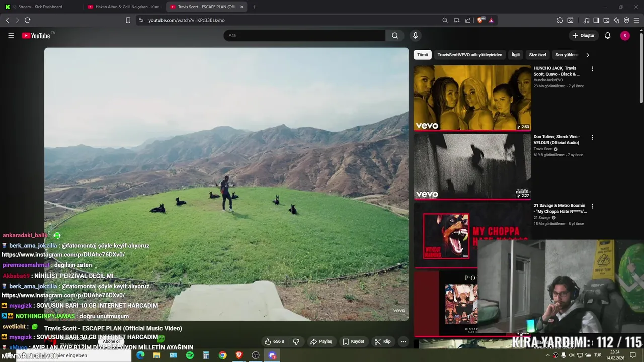Switch TUR keyboard language indicator
644x362 pixels.
(x=598, y=355)
